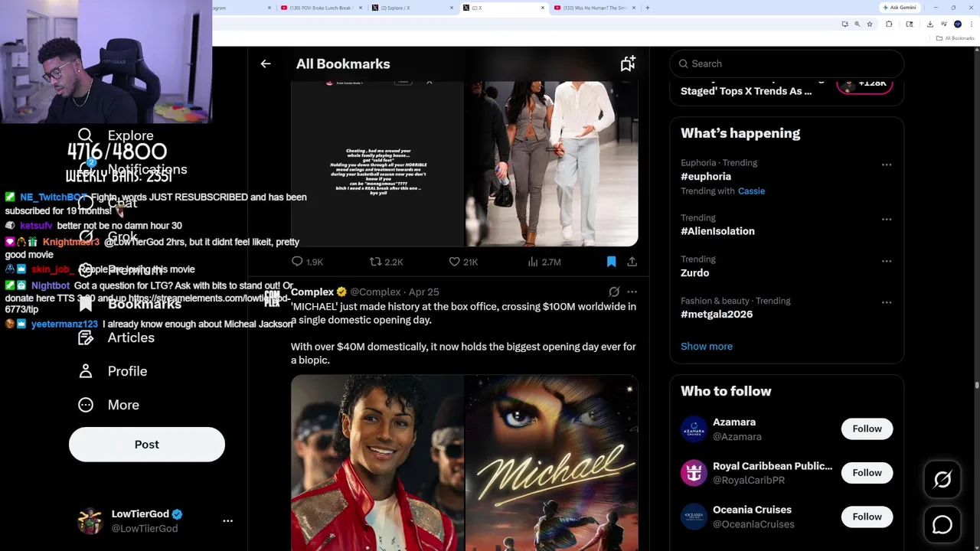980x551 pixels.
Task: Focus the X Search field
Action: [x=786, y=64]
